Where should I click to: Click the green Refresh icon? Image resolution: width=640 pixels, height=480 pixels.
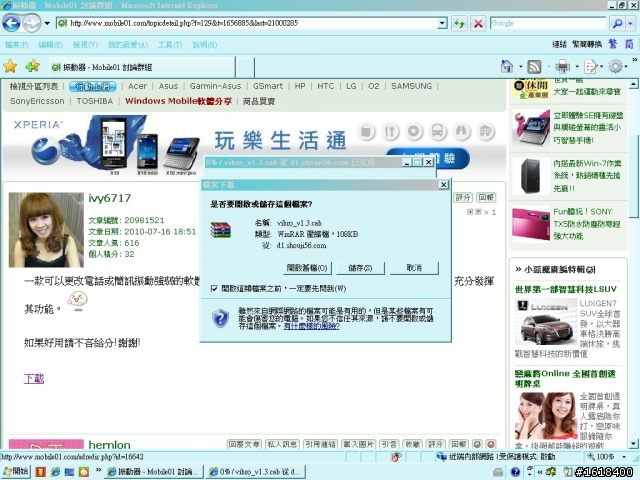460,23
